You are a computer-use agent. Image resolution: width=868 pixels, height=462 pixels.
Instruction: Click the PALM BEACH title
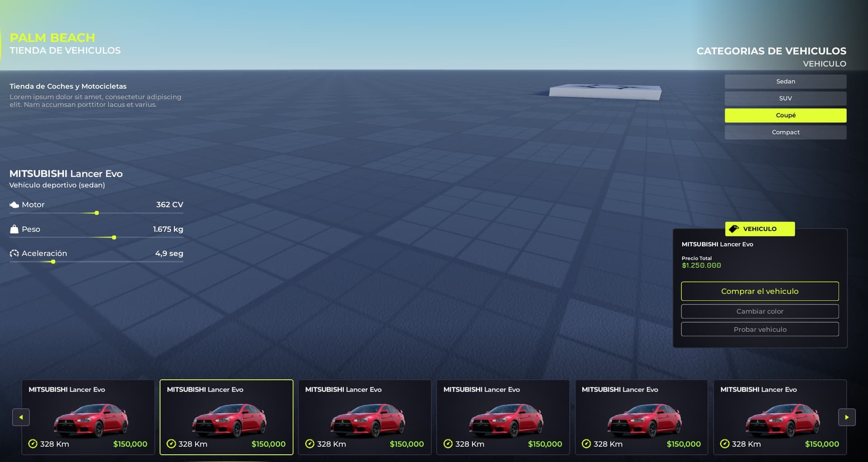(52, 38)
